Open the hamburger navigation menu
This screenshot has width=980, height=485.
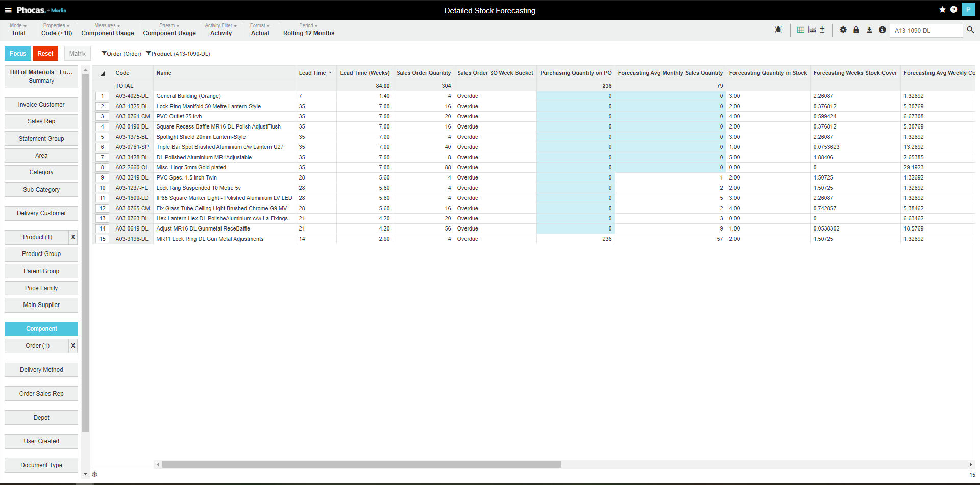8,10
